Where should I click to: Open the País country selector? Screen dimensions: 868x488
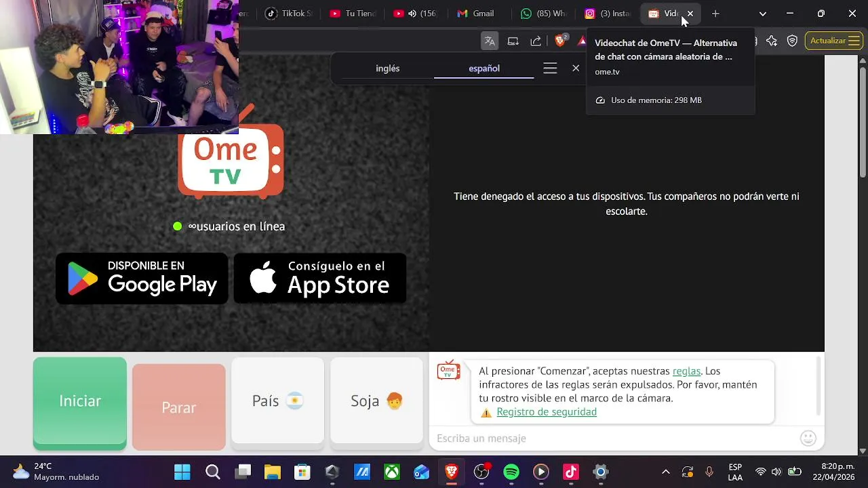[x=278, y=401]
